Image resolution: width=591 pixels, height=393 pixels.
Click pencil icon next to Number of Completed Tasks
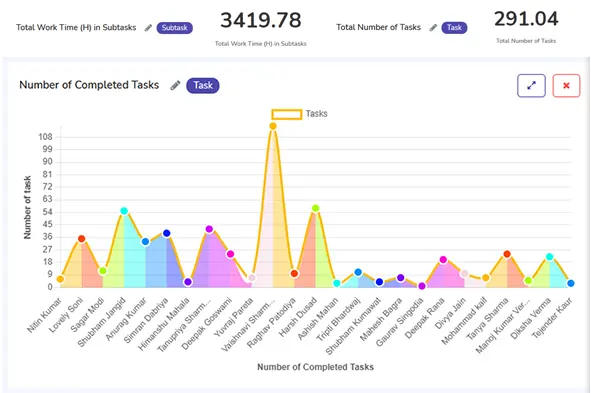pyautogui.click(x=175, y=85)
